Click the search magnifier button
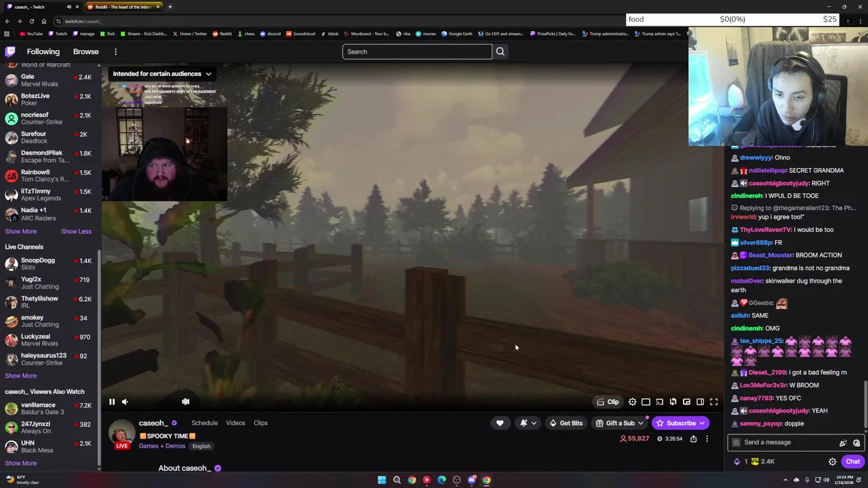This screenshot has width=868, height=488. click(500, 52)
